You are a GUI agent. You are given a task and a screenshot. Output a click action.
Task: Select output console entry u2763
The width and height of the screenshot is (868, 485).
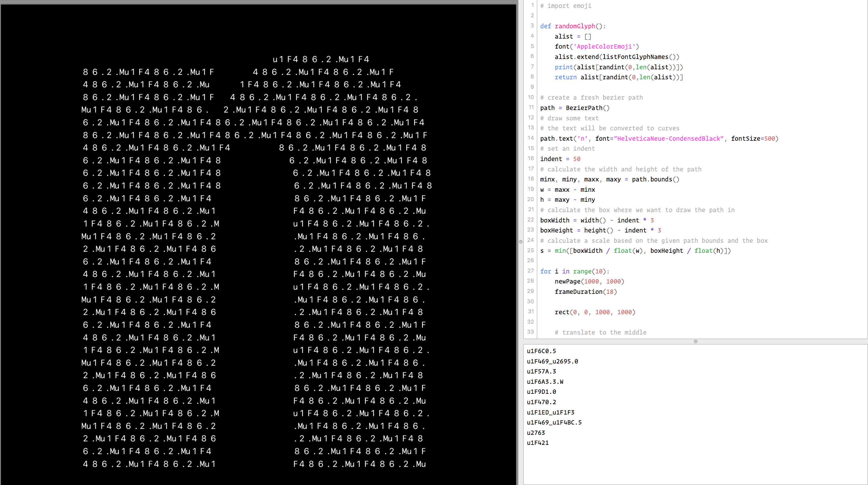click(536, 432)
